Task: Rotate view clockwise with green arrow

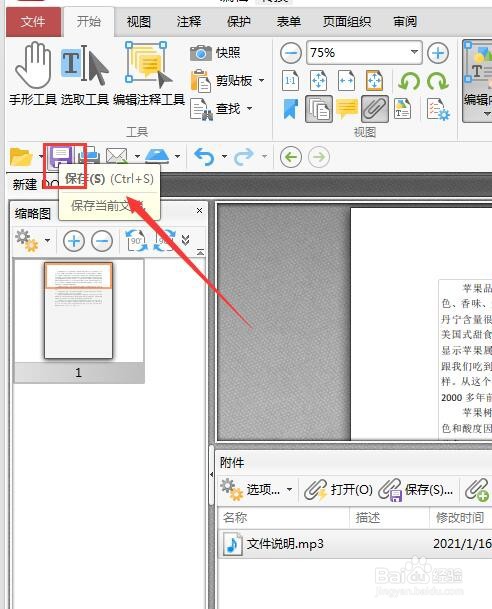Action: [438, 81]
